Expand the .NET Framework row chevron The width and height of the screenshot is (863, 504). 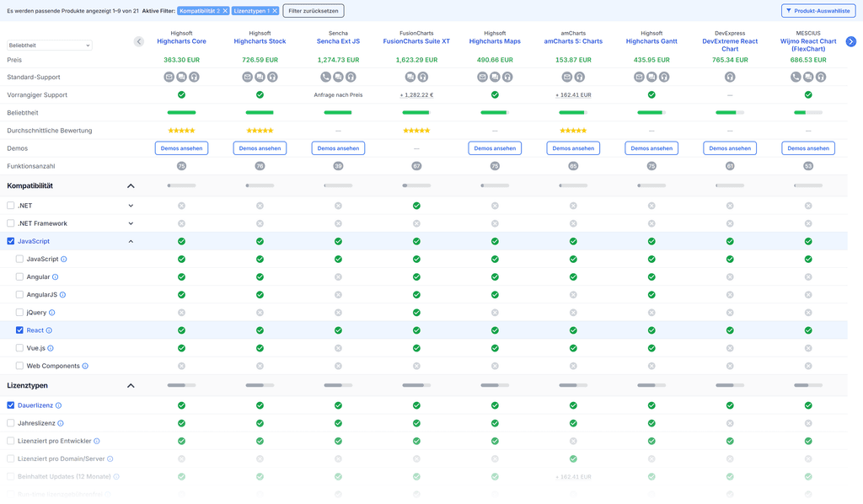pos(131,223)
